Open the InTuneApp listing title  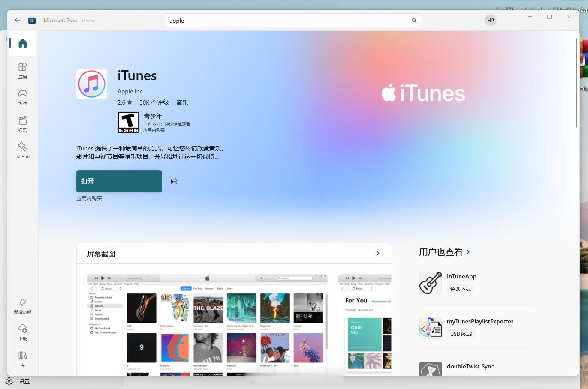click(461, 276)
